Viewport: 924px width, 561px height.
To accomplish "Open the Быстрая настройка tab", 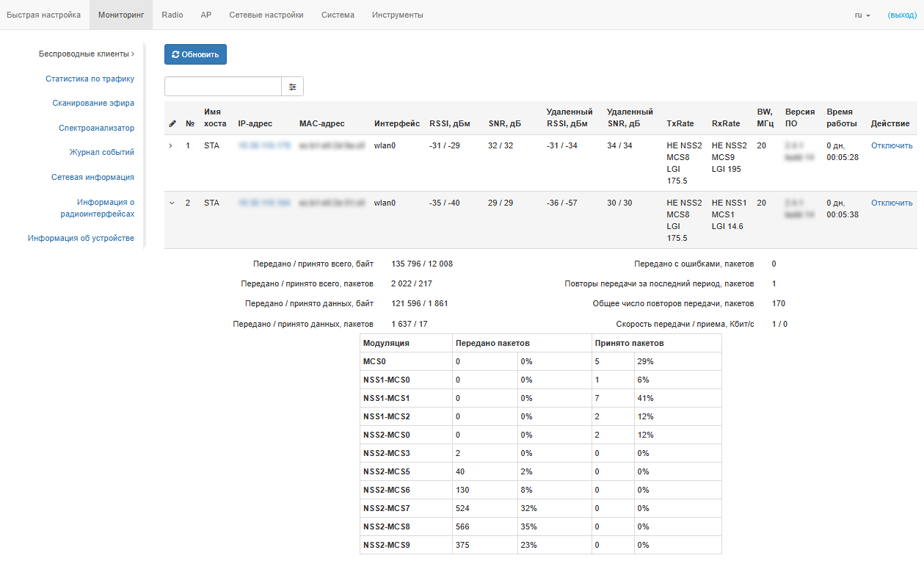I will (43, 15).
